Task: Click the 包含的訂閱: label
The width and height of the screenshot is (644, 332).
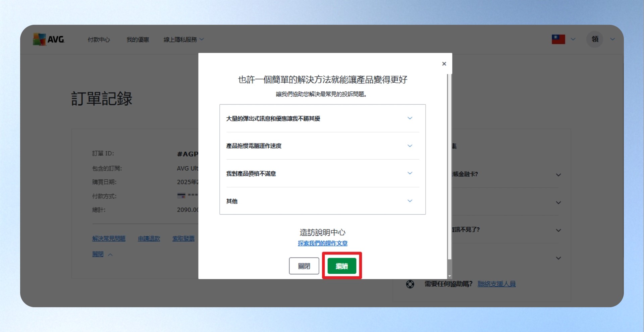Action: (107, 168)
